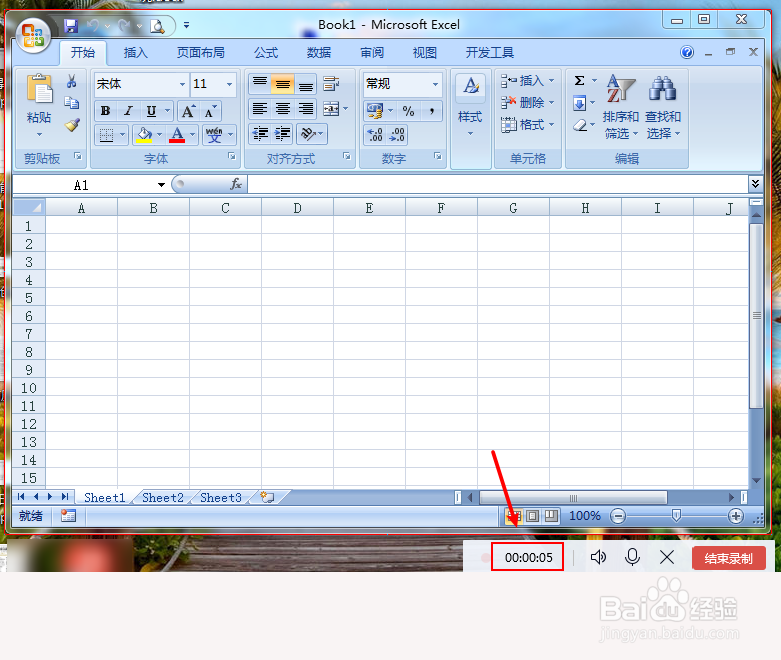Cut selection with scissors icon
The height and width of the screenshot is (660, 781).
71,81
